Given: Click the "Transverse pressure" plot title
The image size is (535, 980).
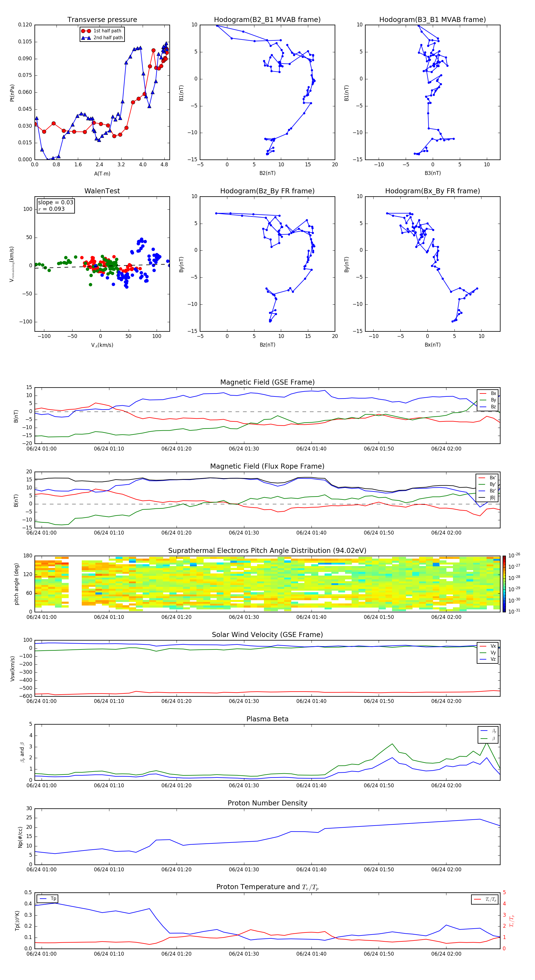Looking at the screenshot, I should pos(102,20).
